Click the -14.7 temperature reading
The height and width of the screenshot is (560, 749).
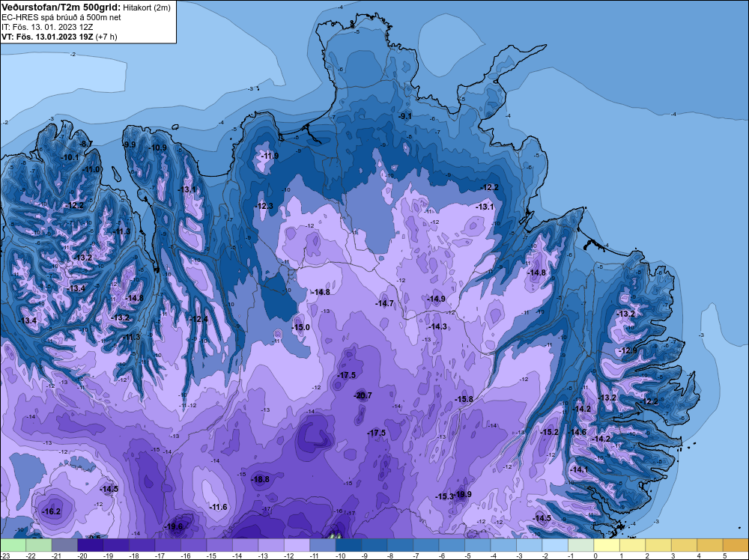pos(384,303)
